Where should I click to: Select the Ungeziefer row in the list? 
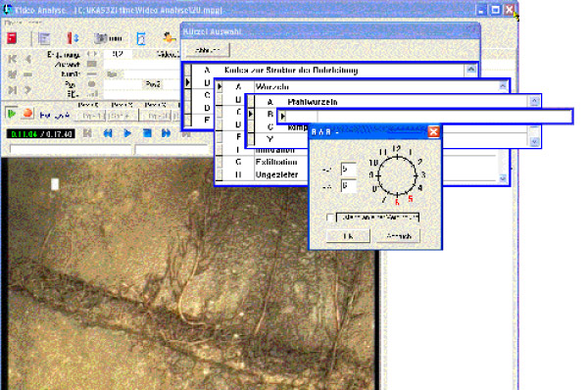(276, 174)
